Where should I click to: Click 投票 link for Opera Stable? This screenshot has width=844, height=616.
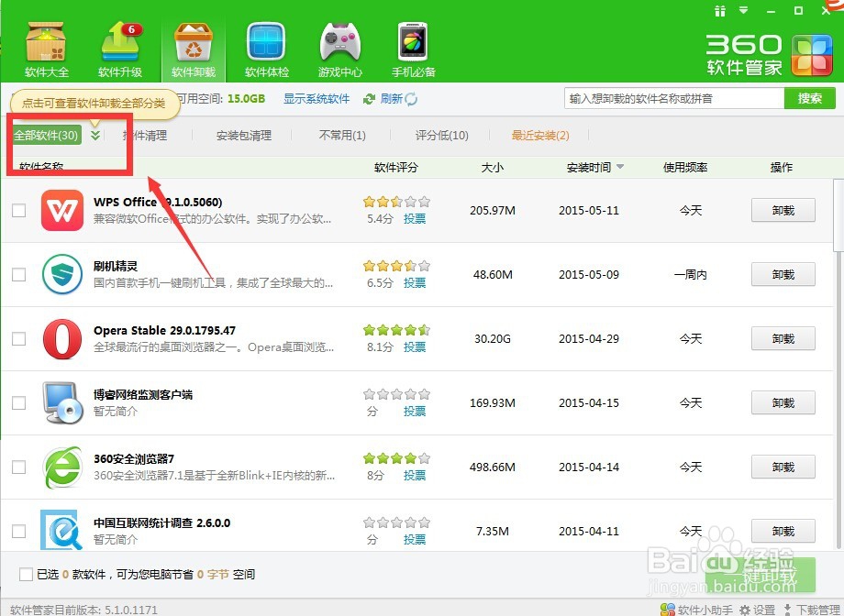click(415, 346)
